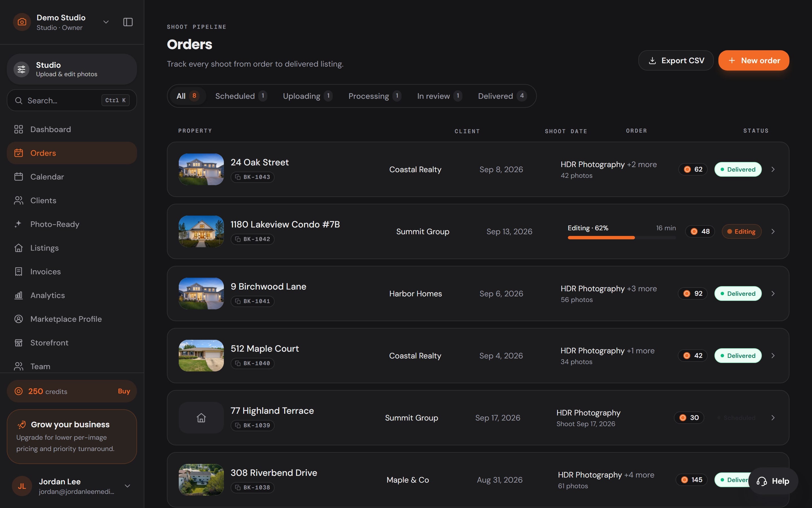The image size is (812, 508).
Task: Click the Studio upload sliders icon
Action: 21,69
